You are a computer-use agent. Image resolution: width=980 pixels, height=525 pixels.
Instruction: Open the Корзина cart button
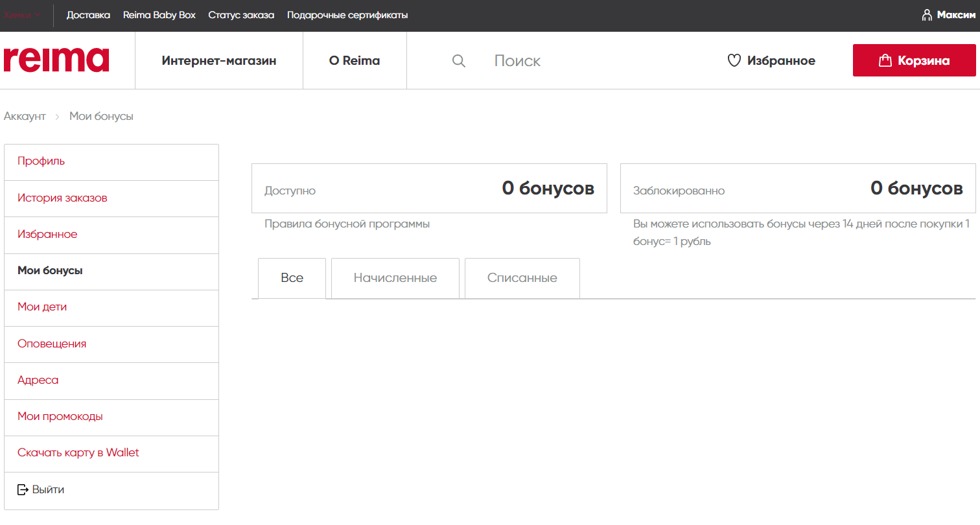(x=914, y=60)
